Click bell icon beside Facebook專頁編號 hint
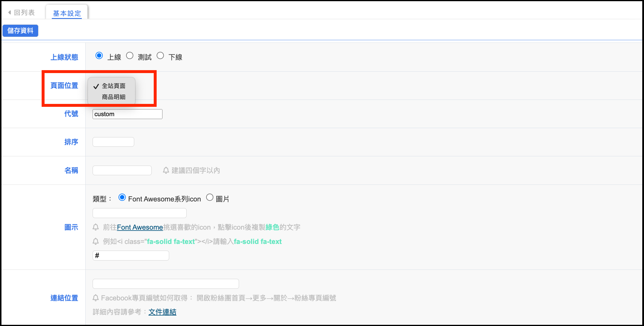This screenshot has height=326, width=644. point(95,298)
